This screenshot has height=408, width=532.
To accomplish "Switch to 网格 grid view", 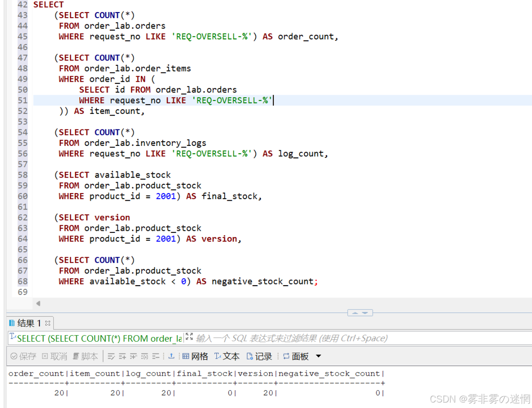I will [195, 356].
